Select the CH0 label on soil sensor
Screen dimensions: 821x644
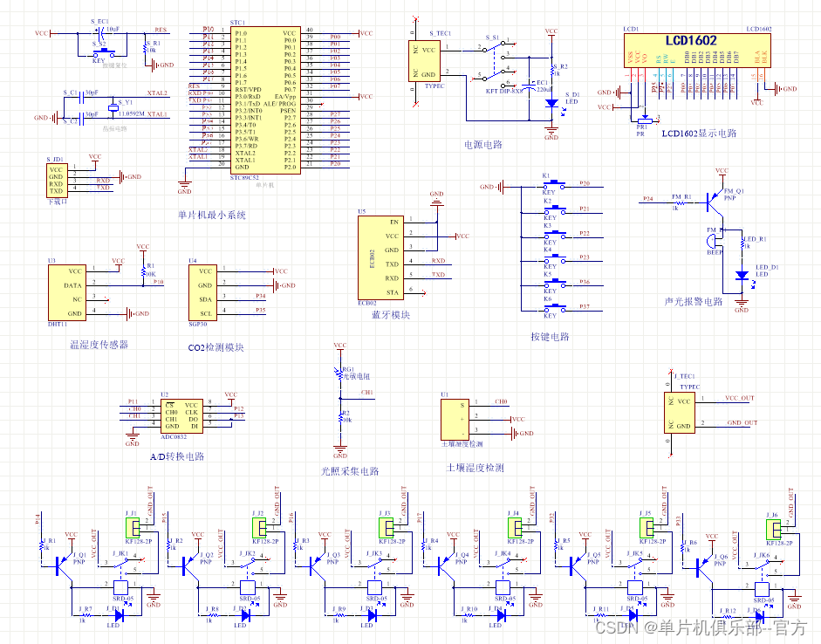pos(501,402)
